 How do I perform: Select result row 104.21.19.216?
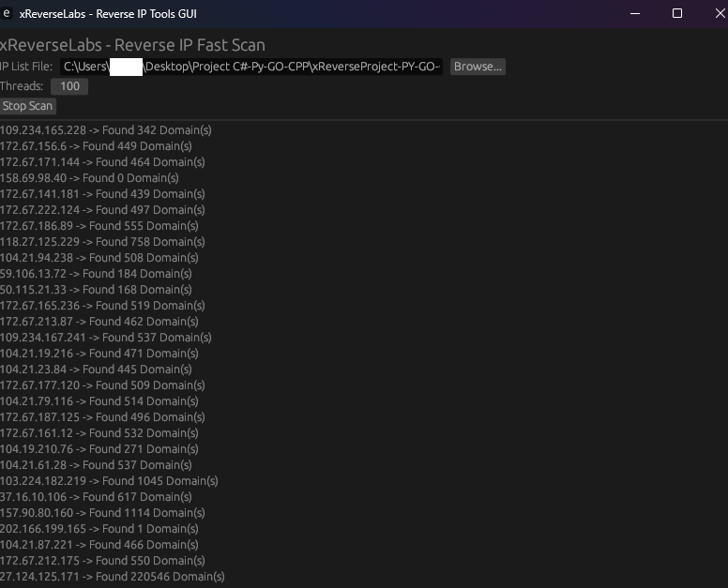[99, 354]
